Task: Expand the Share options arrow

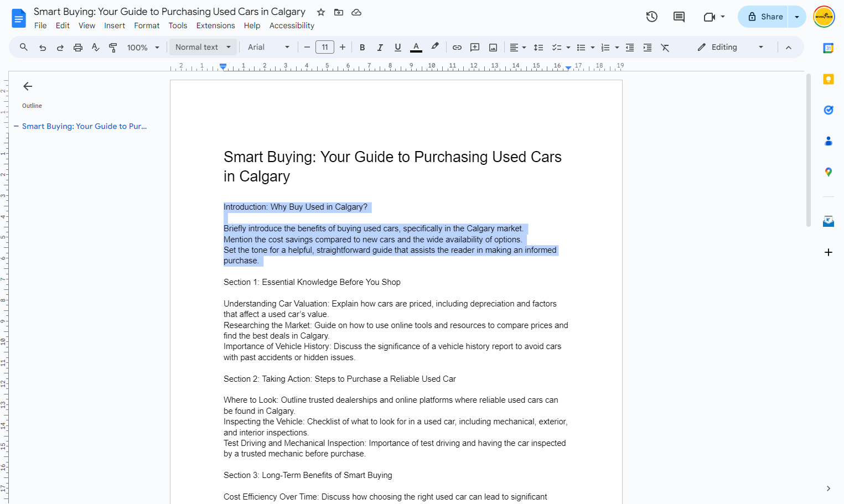Action: pos(797,17)
